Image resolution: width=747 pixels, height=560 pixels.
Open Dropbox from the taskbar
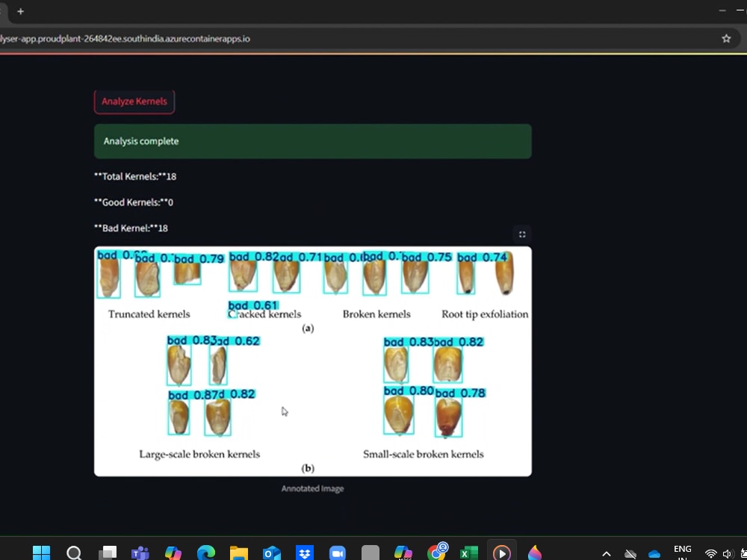pos(305,553)
